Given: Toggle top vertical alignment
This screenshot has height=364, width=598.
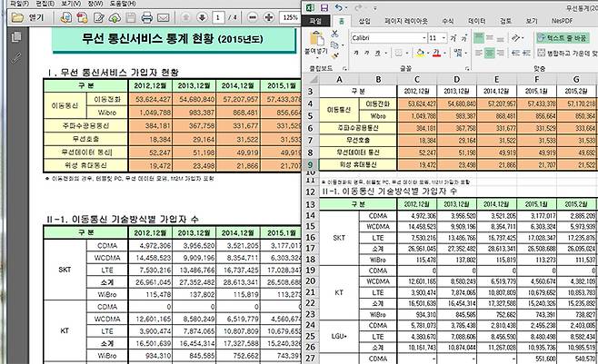Looking at the screenshot, I should (479, 38).
